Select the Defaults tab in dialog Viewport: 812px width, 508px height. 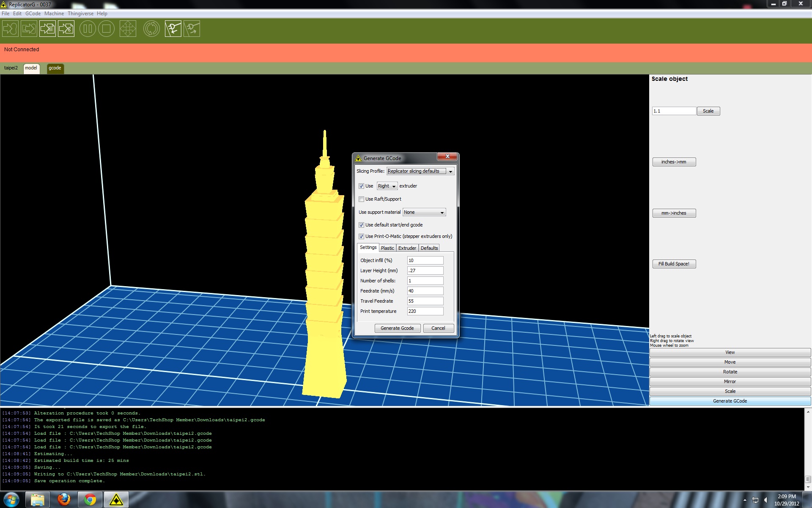point(429,248)
